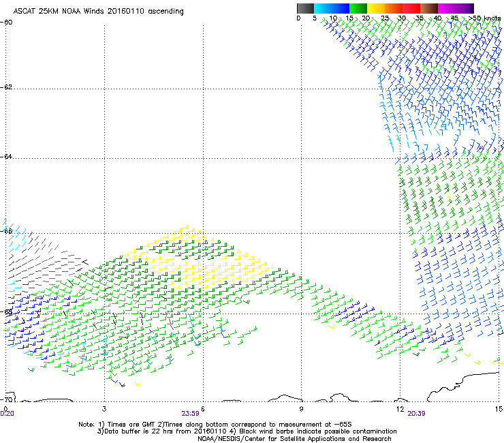Click the cyan 5-10 knots legend color

click(x=322, y=8)
